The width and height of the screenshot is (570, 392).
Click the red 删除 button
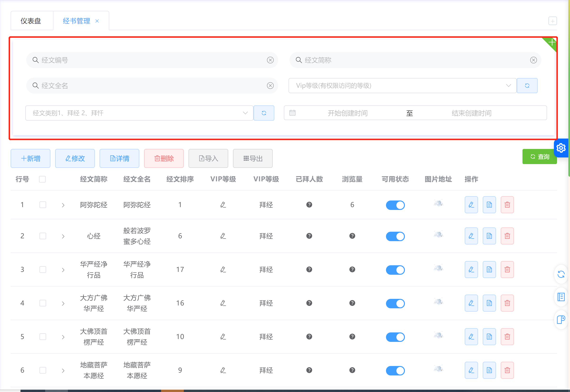click(x=164, y=158)
